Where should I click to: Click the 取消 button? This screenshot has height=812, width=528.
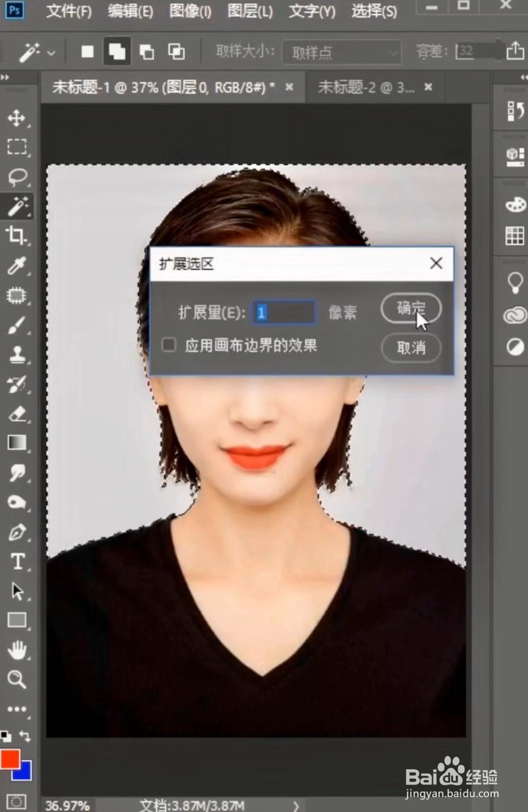pos(411,348)
